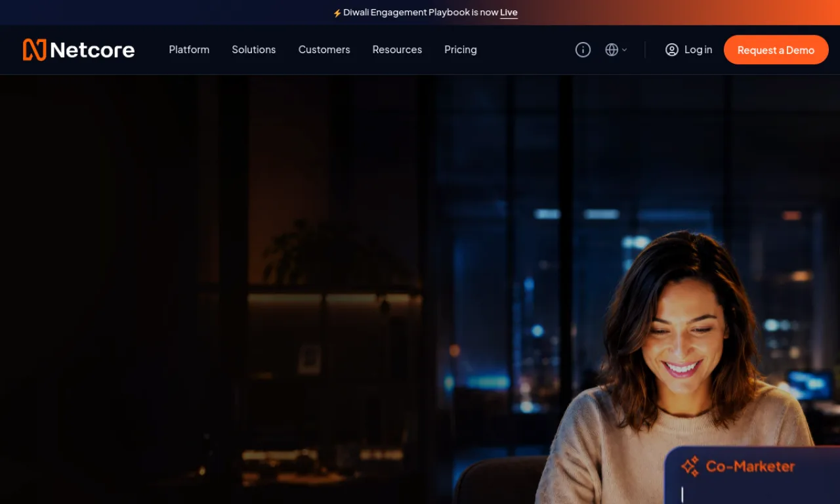Viewport: 840px width, 504px height.
Task: Click the Netcore logo
Action: coord(79,50)
